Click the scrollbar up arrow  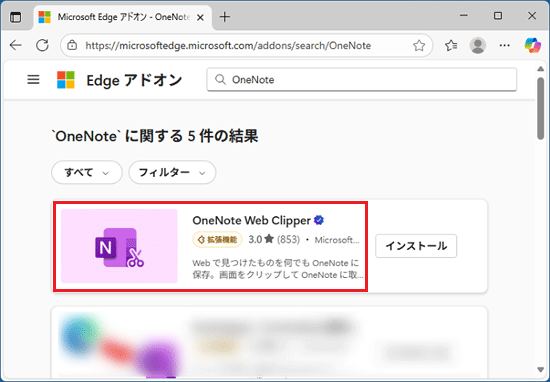point(541,69)
